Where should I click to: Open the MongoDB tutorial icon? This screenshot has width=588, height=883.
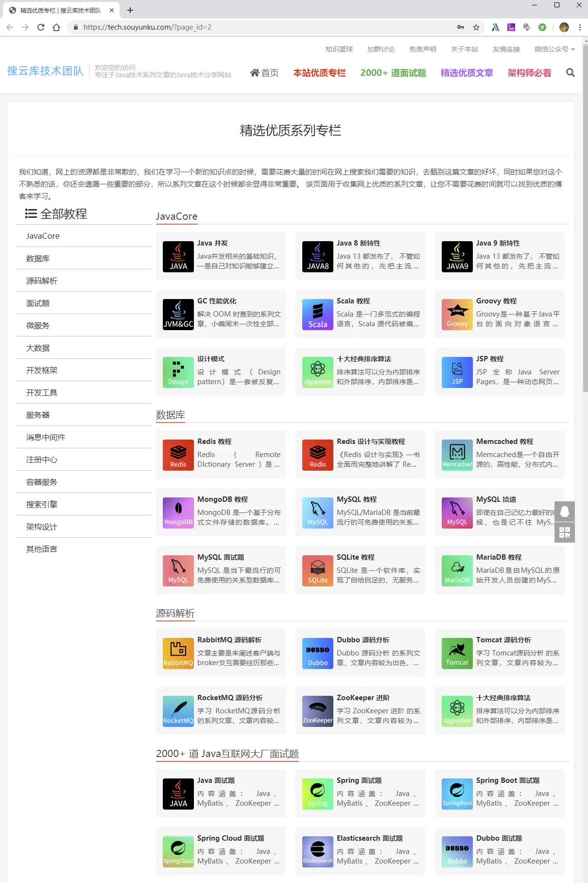coord(178,512)
